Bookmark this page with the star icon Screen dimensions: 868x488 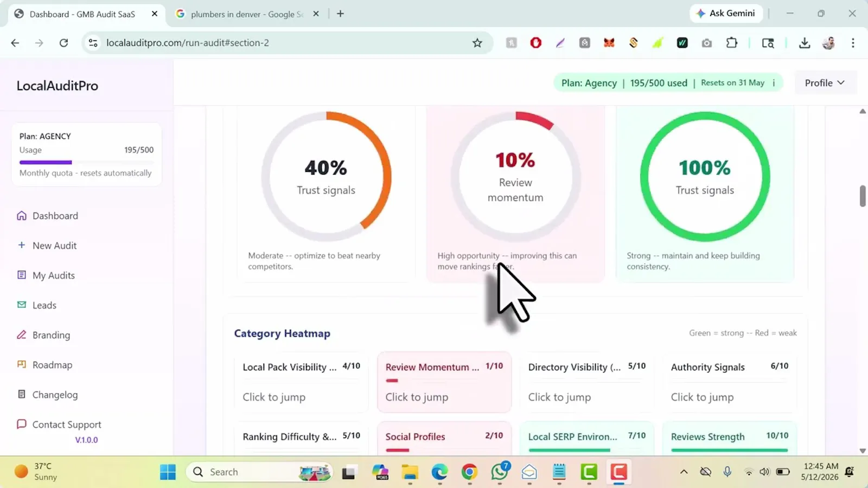click(477, 43)
